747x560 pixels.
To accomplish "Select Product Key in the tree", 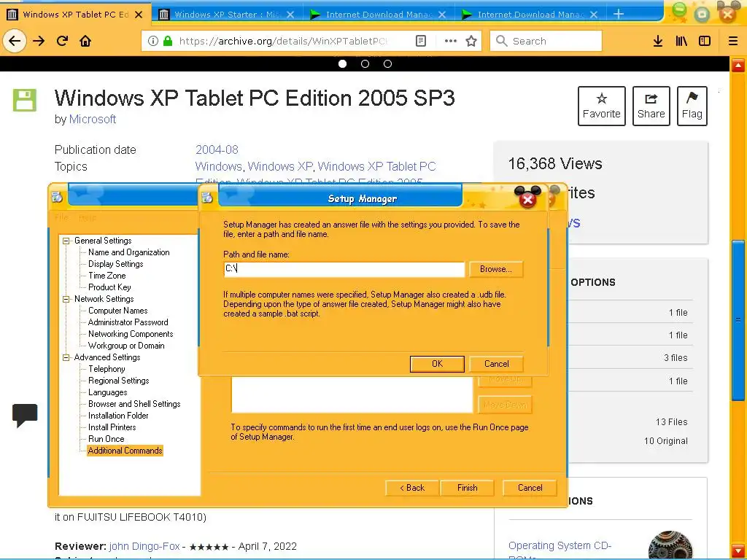I will tap(109, 287).
